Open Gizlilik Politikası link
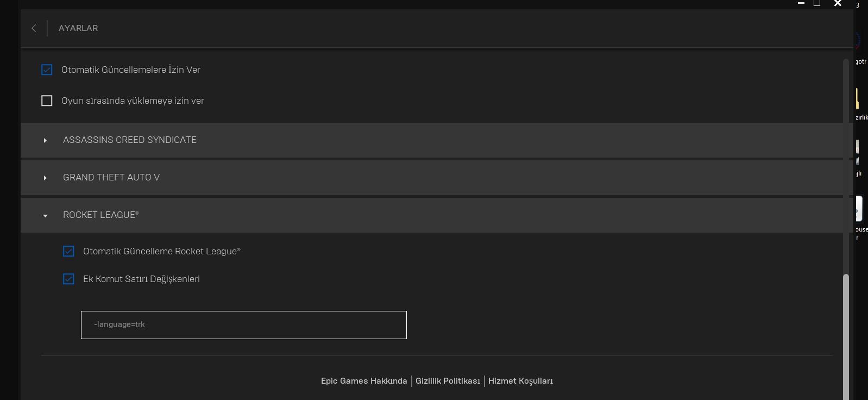This screenshot has width=868, height=400. tap(448, 381)
